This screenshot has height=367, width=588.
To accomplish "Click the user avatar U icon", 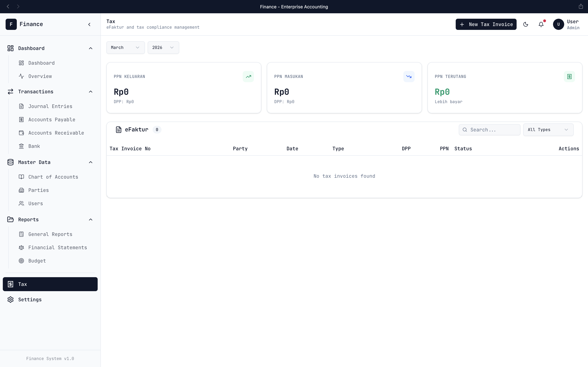I will 558,24.
